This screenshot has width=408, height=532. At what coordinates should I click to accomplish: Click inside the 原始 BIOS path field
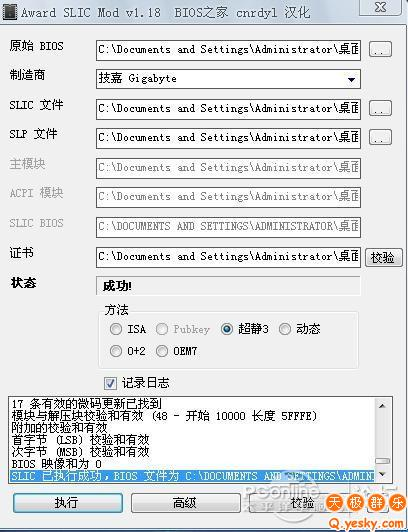point(228,50)
